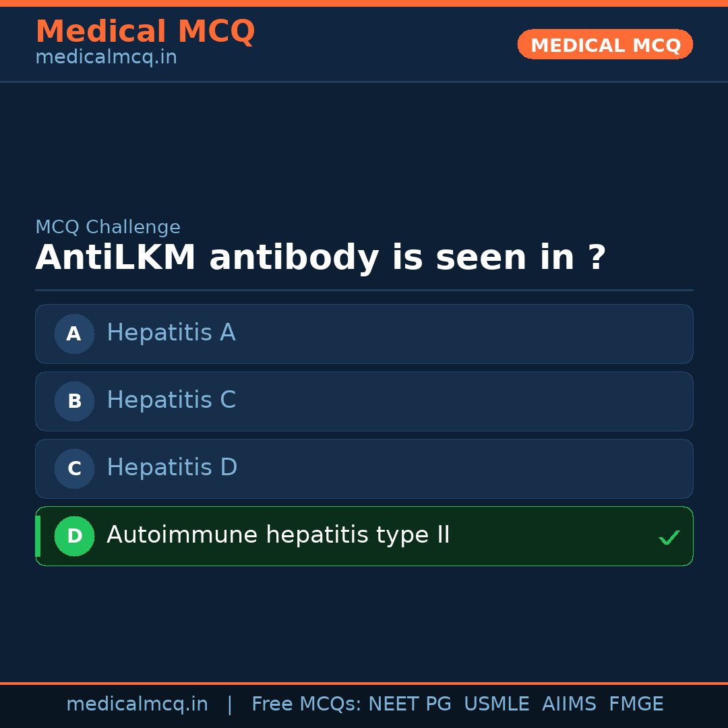Click USMLE in the footer
Screen dimensions: 728x728
[496, 704]
